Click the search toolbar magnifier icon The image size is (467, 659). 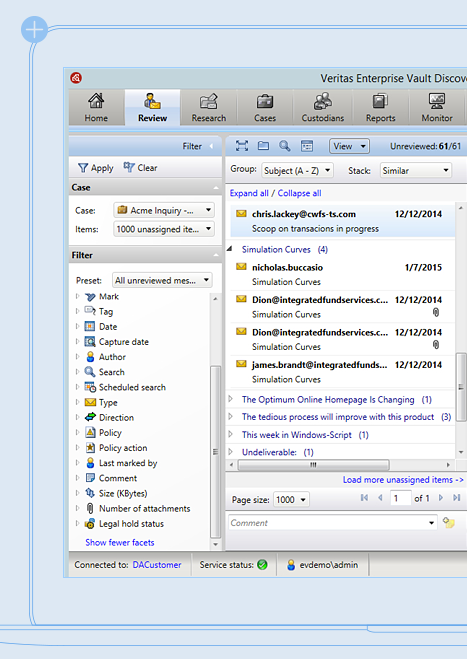click(x=285, y=146)
